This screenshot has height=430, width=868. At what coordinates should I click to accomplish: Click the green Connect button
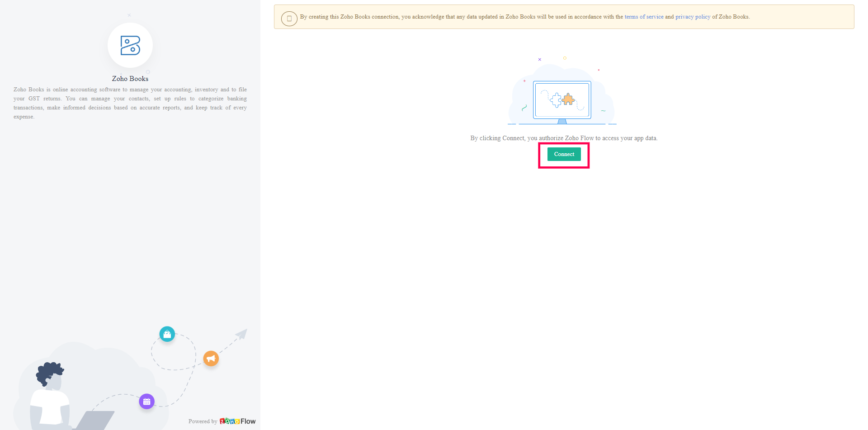pyautogui.click(x=564, y=154)
